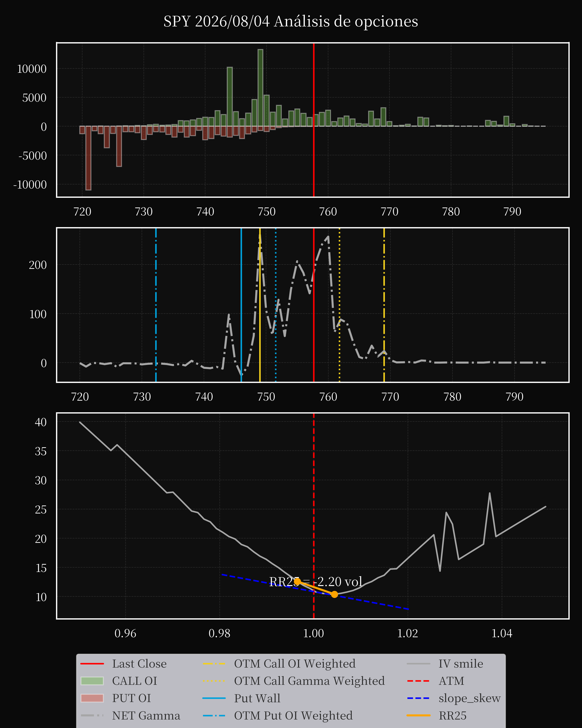
Task: Click the top chart y-axis label '5000'
Action: pos(34,98)
